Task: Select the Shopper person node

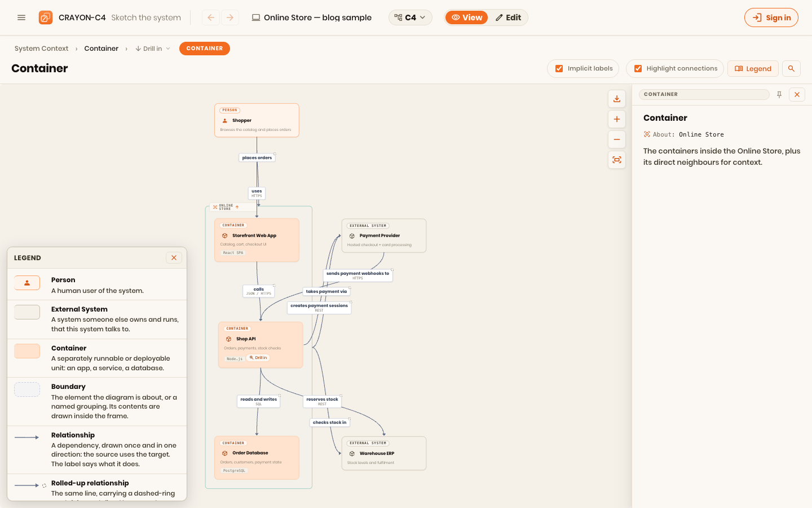Action: (x=257, y=120)
